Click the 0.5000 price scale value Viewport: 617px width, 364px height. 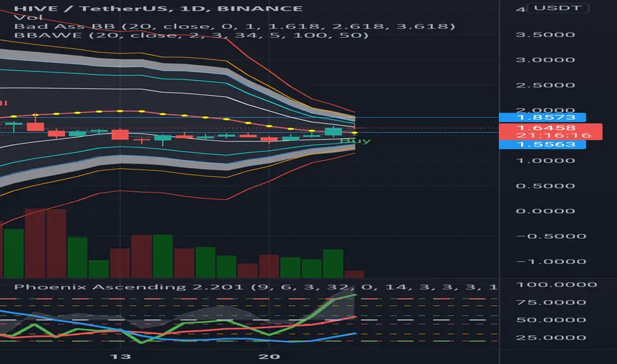546,186
